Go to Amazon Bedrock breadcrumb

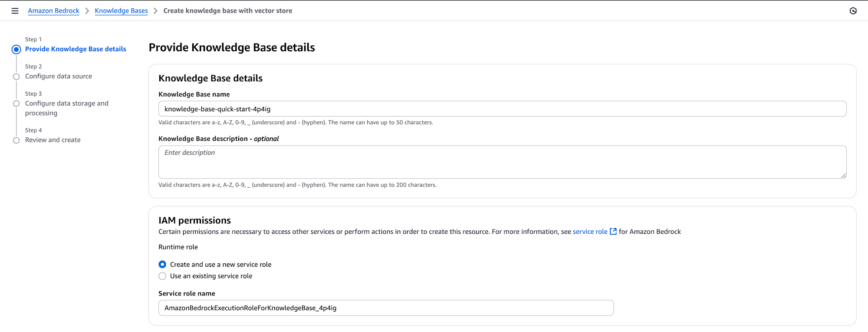pos(53,11)
